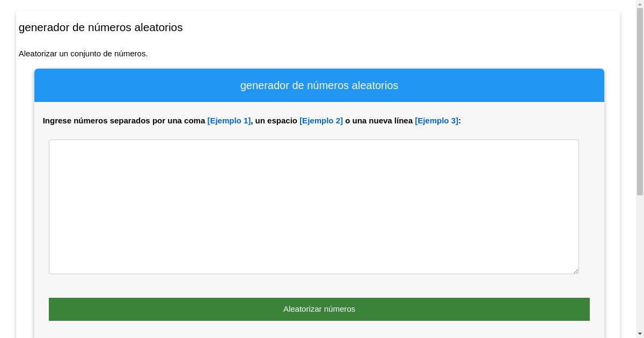Select the page heading "generador de números aleatorios"
Screen dimensions: 644x338
click(101, 28)
